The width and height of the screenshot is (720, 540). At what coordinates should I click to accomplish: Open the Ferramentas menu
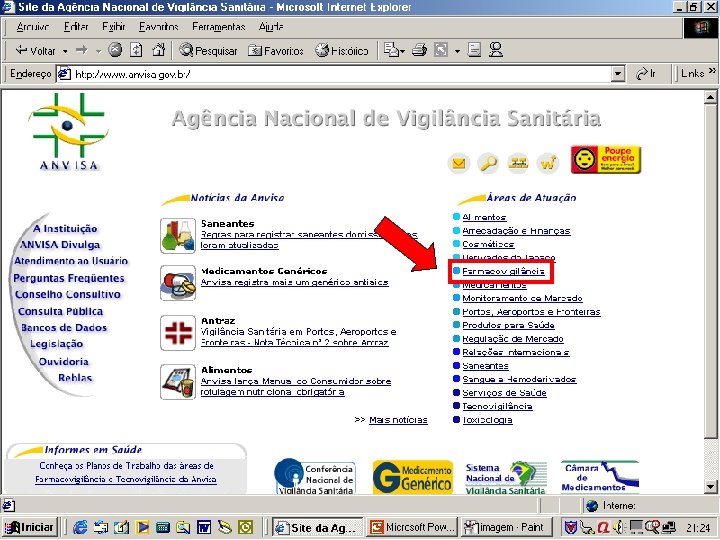click(x=219, y=27)
